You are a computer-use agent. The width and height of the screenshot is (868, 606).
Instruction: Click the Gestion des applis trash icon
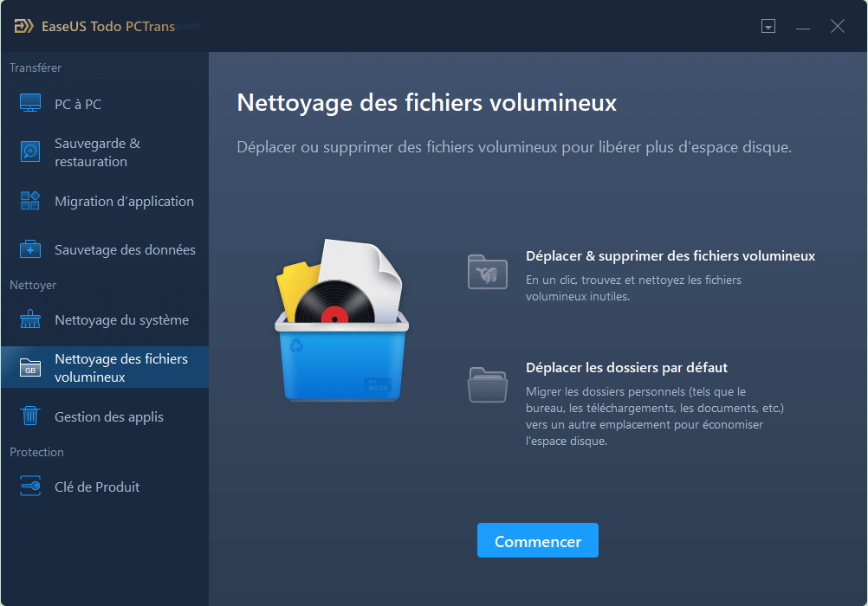click(x=30, y=416)
